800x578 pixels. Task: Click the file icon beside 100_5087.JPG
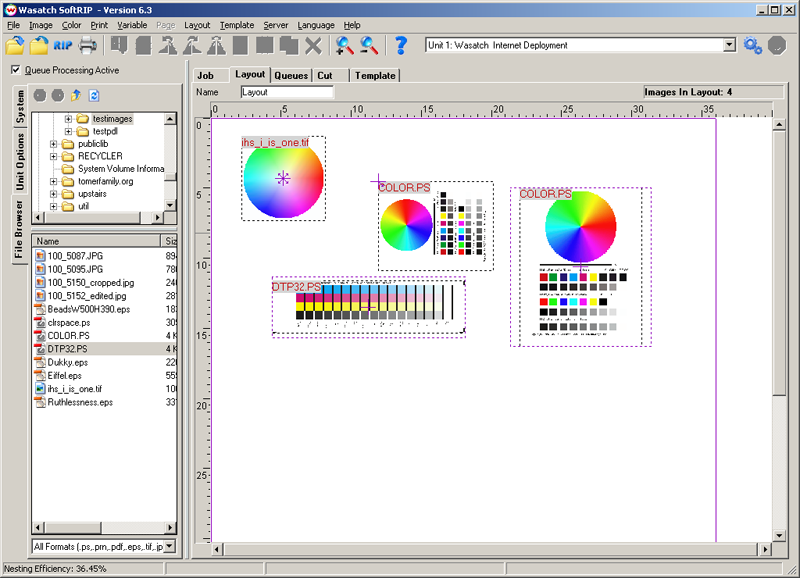(x=40, y=256)
